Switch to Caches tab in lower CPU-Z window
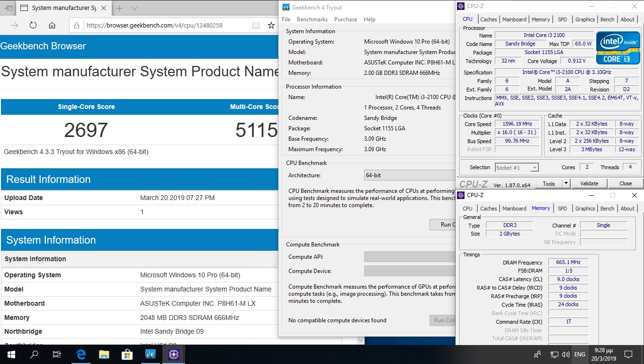Screen dimensions: 644x364 coord(489,209)
